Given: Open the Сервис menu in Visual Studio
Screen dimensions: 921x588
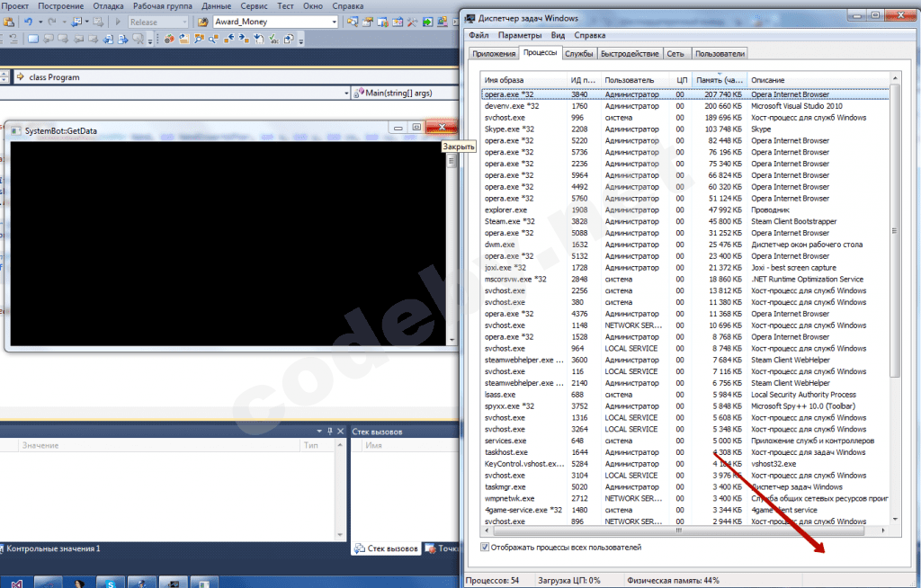Looking at the screenshot, I should tap(255, 6).
